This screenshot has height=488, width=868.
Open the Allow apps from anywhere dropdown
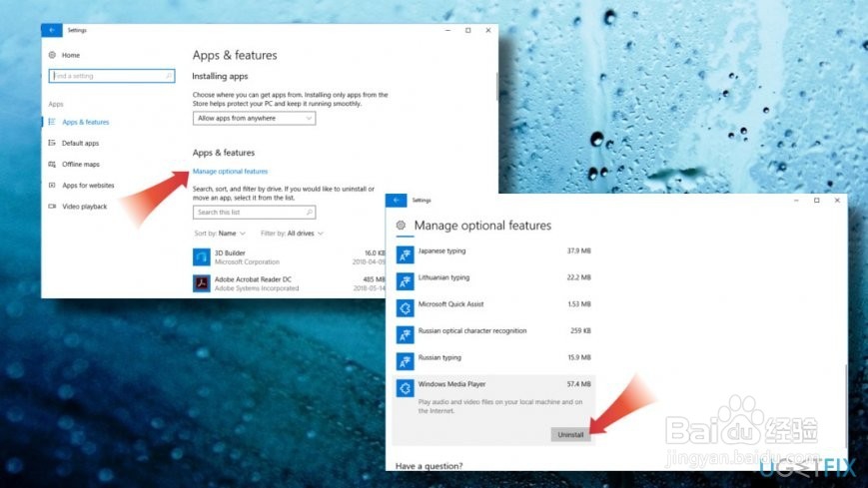point(254,119)
